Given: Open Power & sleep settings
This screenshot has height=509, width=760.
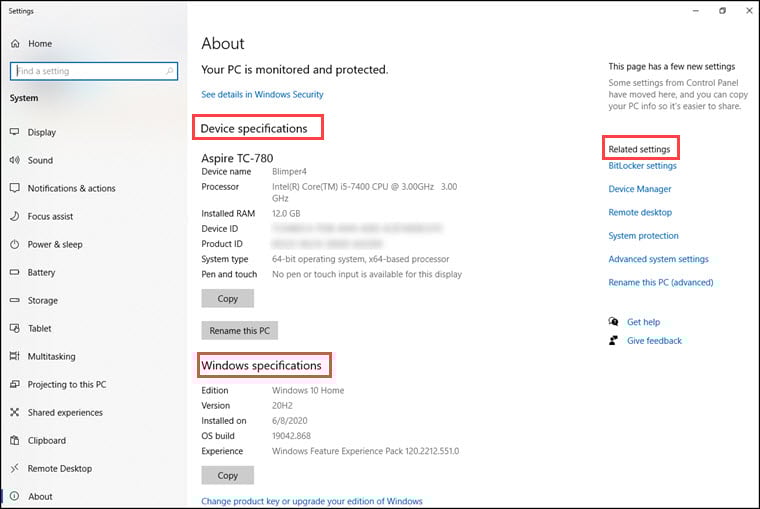Looking at the screenshot, I should coord(55,244).
